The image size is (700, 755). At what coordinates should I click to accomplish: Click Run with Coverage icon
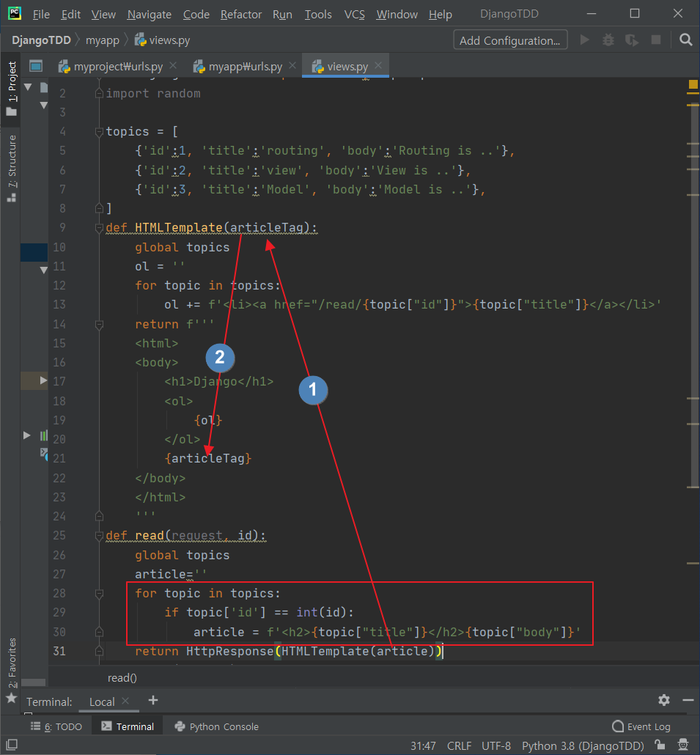point(632,40)
